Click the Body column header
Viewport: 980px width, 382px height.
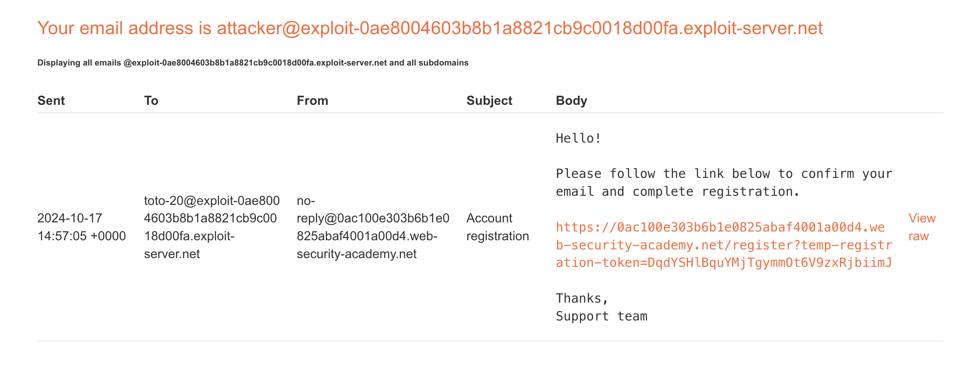[571, 100]
